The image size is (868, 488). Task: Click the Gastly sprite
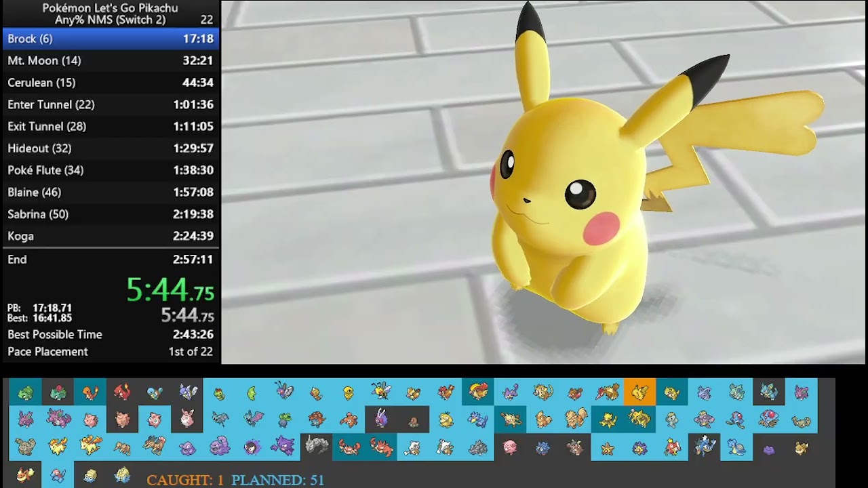pyautogui.click(x=252, y=447)
